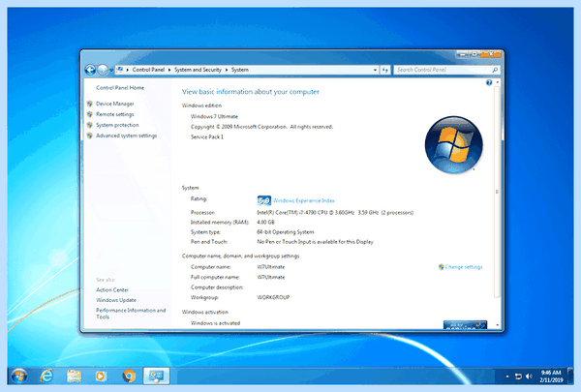The image size is (581, 392).
Task: Click the WORKGROUP workgroup value
Action: 273,297
